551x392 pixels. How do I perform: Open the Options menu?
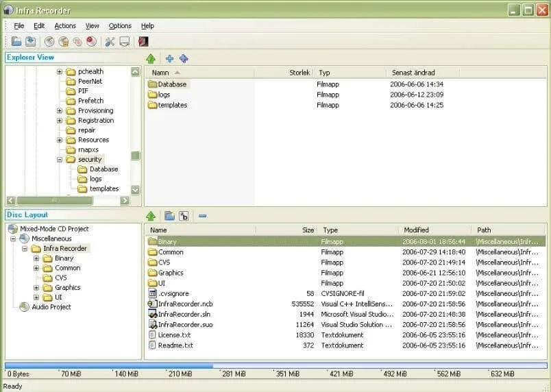coord(119,26)
